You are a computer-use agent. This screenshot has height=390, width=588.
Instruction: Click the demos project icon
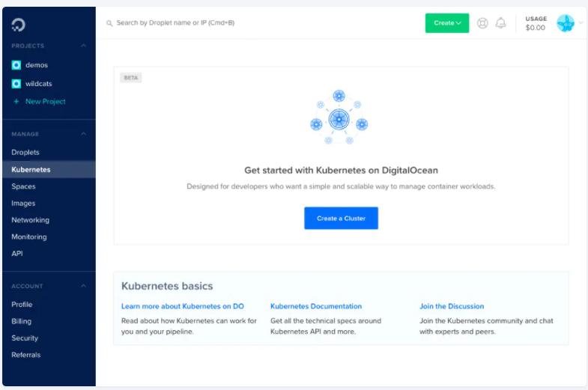click(x=16, y=65)
